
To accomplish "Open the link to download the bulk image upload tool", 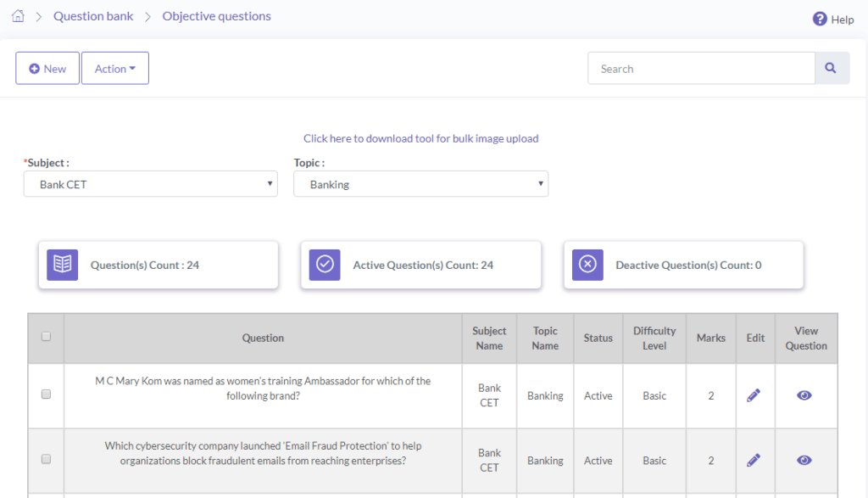I will click(x=420, y=138).
